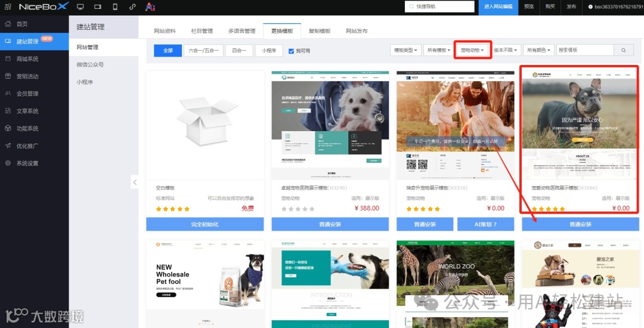This screenshot has height=328, width=644.
Task: Select the 四合一 filter button
Action: (x=239, y=51)
